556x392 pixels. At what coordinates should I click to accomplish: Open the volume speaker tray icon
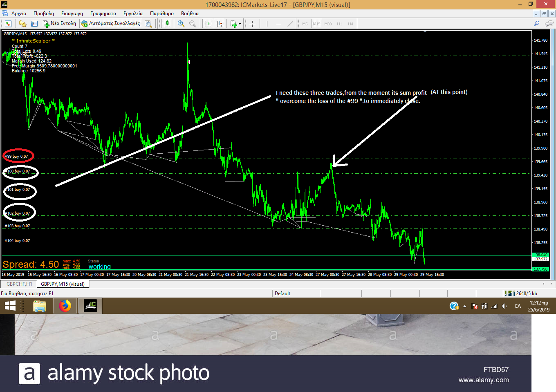(504, 306)
